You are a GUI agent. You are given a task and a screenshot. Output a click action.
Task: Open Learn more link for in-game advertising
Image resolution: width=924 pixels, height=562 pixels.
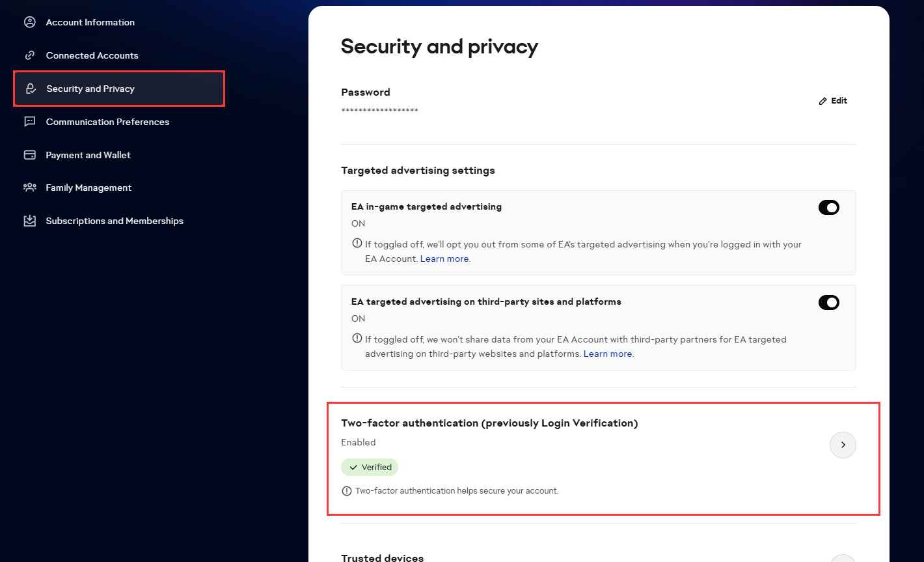tap(444, 259)
